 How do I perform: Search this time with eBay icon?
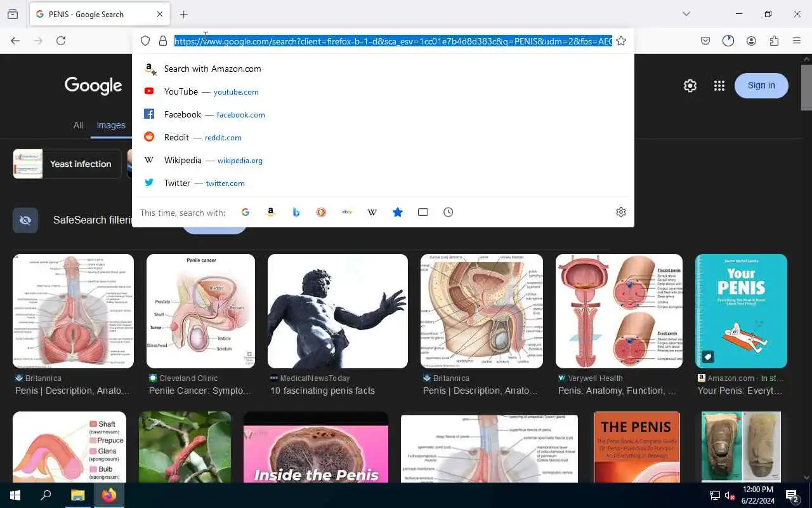[347, 212]
